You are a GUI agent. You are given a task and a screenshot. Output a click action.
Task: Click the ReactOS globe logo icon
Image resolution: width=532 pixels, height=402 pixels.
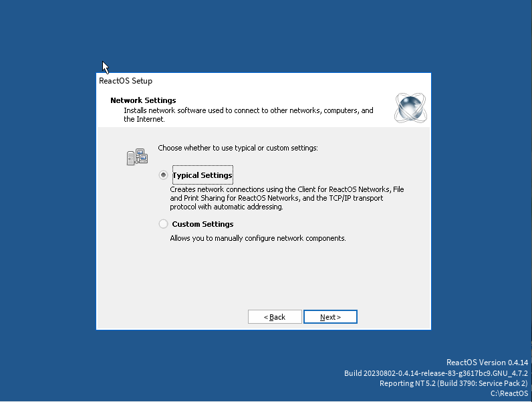click(x=410, y=108)
